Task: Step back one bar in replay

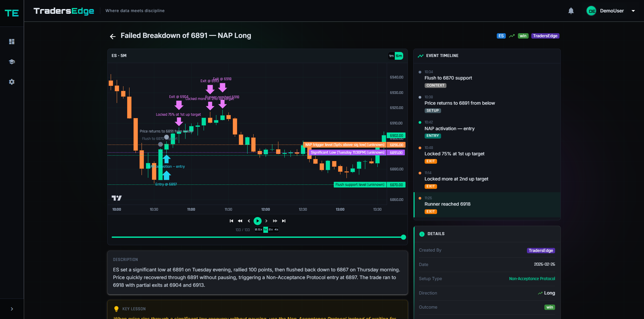Action: pos(249,221)
